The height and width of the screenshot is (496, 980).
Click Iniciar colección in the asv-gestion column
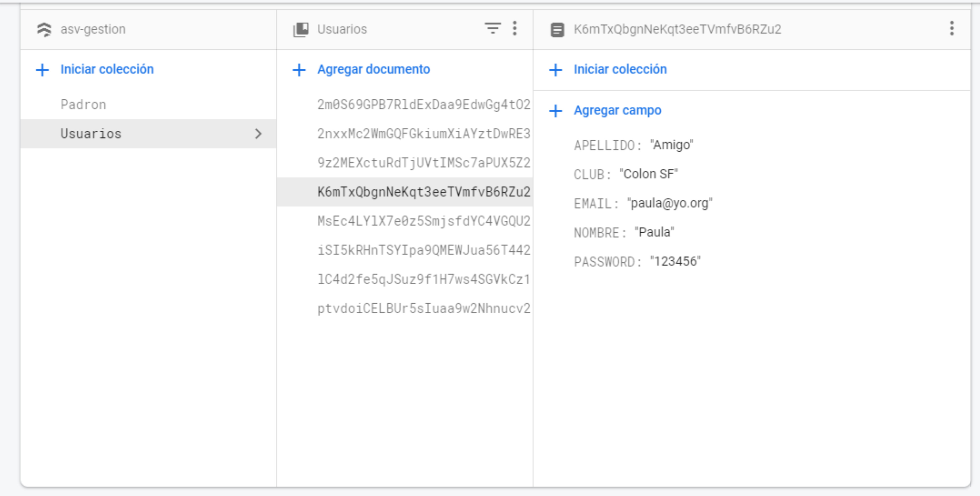107,69
